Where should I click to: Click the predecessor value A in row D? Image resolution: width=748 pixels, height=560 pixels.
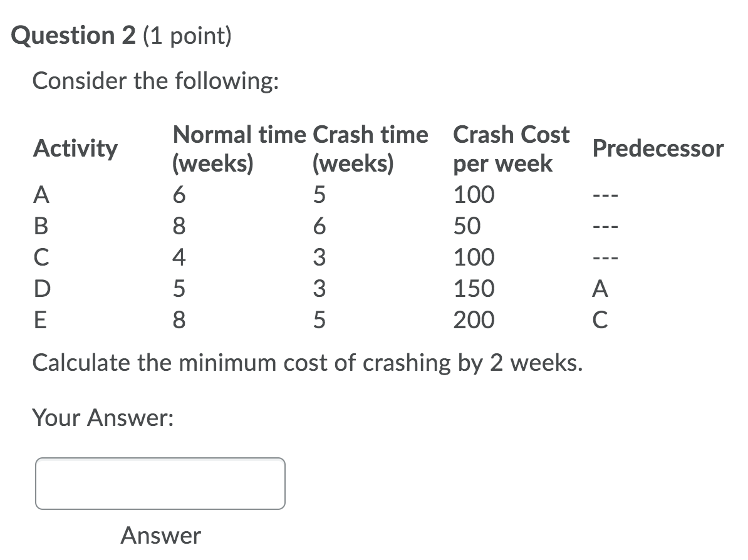600,289
